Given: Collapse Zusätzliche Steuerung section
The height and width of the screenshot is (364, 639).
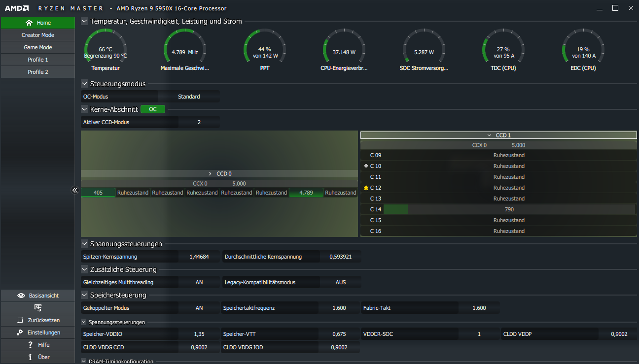Looking at the screenshot, I should [84, 269].
